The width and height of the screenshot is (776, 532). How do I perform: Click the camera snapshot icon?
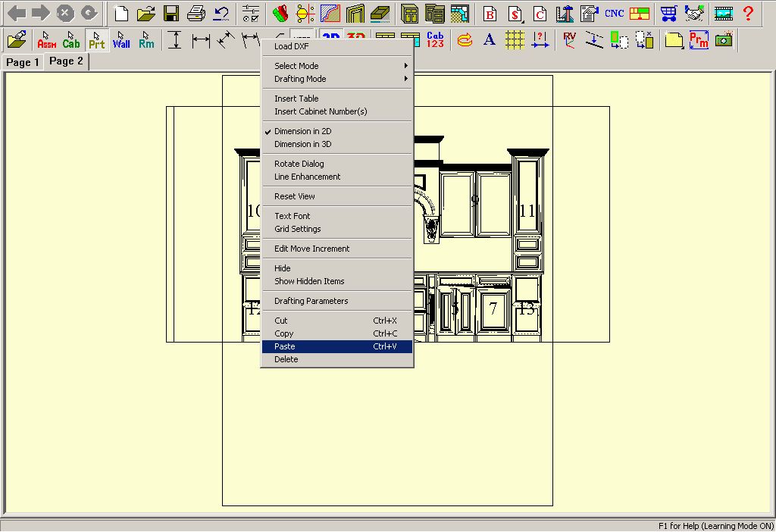[x=724, y=40]
